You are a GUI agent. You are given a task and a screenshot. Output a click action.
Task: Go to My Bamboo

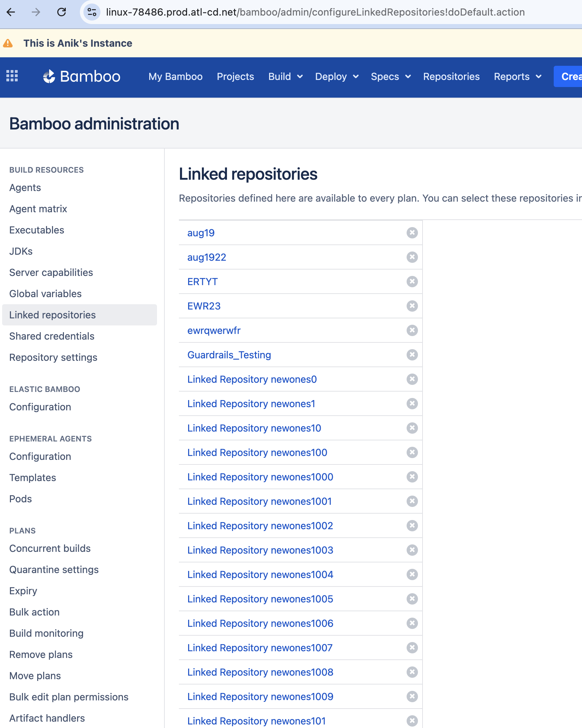(x=175, y=76)
